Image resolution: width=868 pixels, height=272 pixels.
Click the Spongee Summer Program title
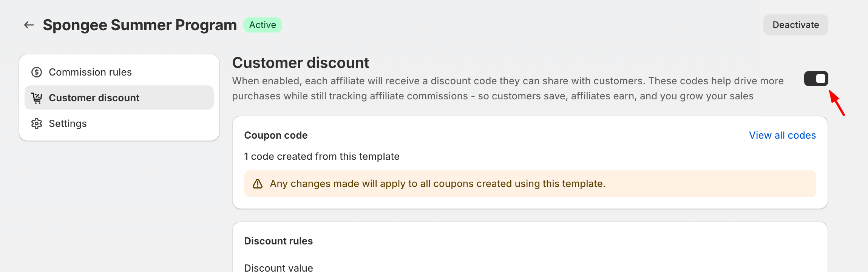[x=140, y=25]
